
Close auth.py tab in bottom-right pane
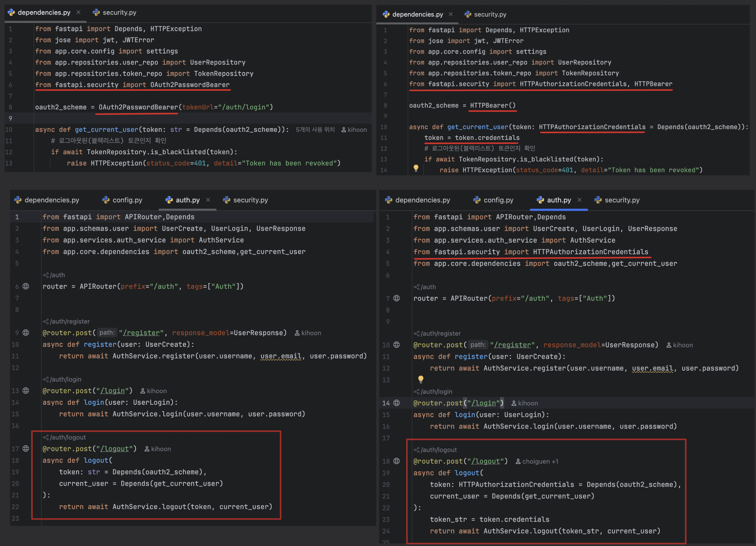click(579, 200)
